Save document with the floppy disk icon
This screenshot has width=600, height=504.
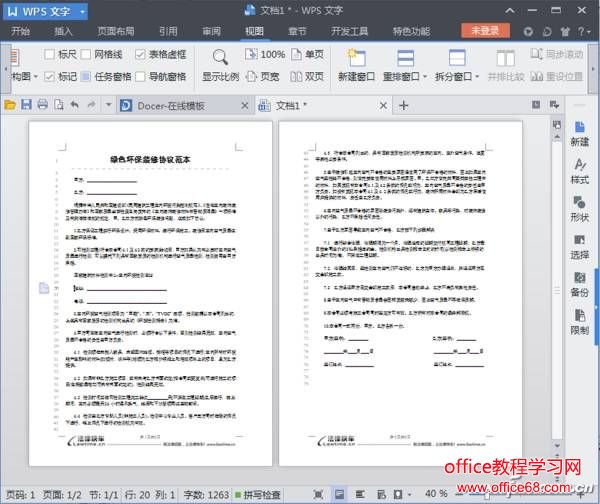click(26, 105)
